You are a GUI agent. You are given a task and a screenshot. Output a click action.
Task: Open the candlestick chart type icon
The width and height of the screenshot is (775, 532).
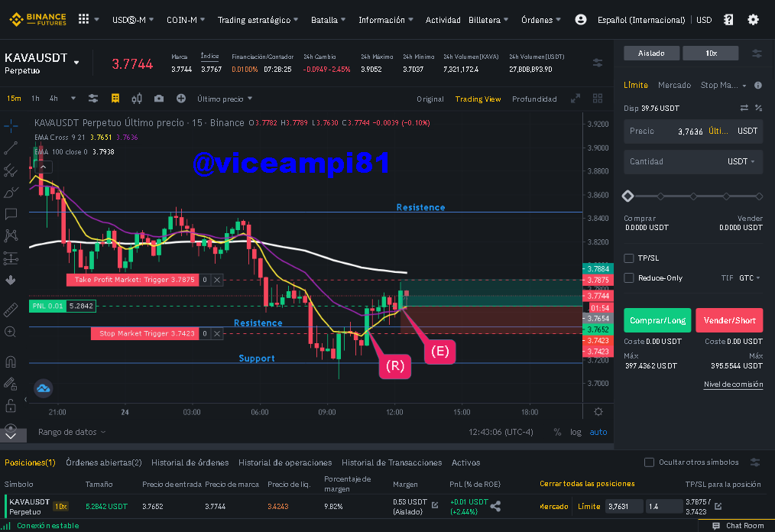[137, 99]
